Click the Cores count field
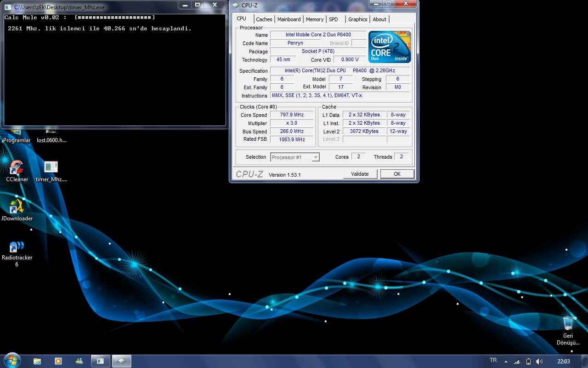588x368 pixels. point(359,156)
